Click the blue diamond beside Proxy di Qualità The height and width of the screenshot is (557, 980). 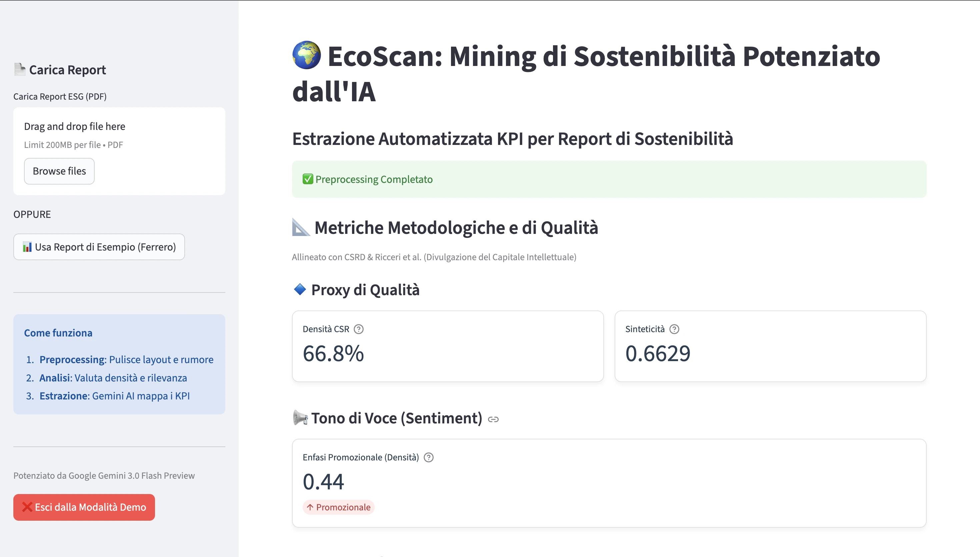(x=300, y=289)
